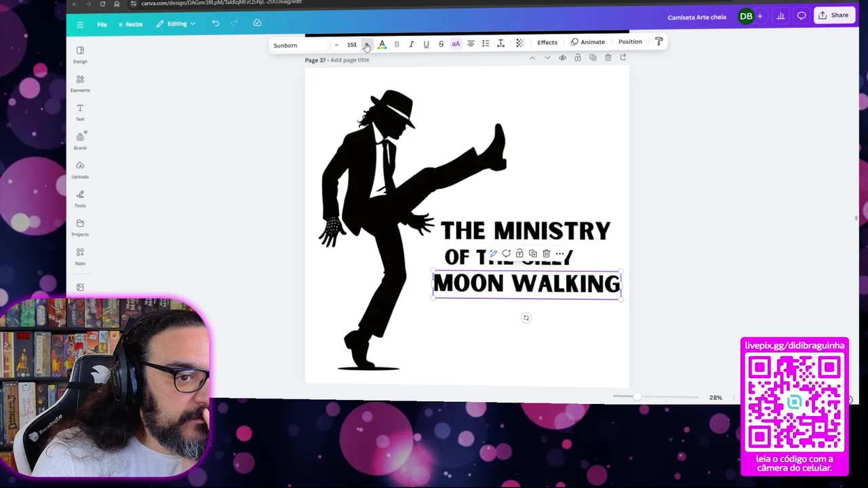The width and height of the screenshot is (868, 488).
Task: Click the DB account avatar
Action: point(746,16)
